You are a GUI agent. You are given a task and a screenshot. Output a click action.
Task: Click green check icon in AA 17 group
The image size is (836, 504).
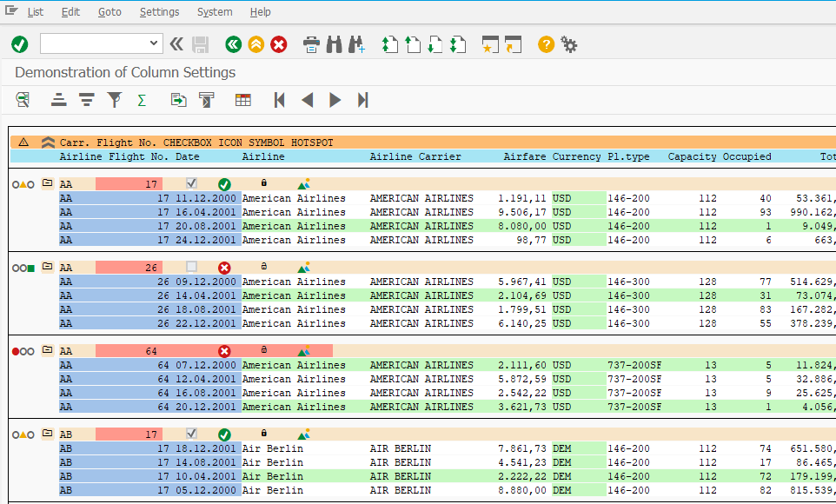[x=224, y=184]
